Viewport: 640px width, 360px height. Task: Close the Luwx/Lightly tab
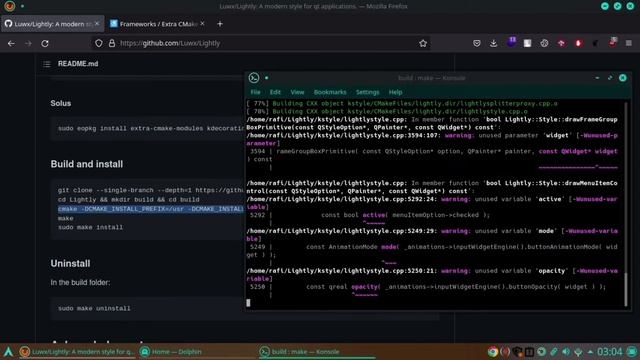(97, 24)
